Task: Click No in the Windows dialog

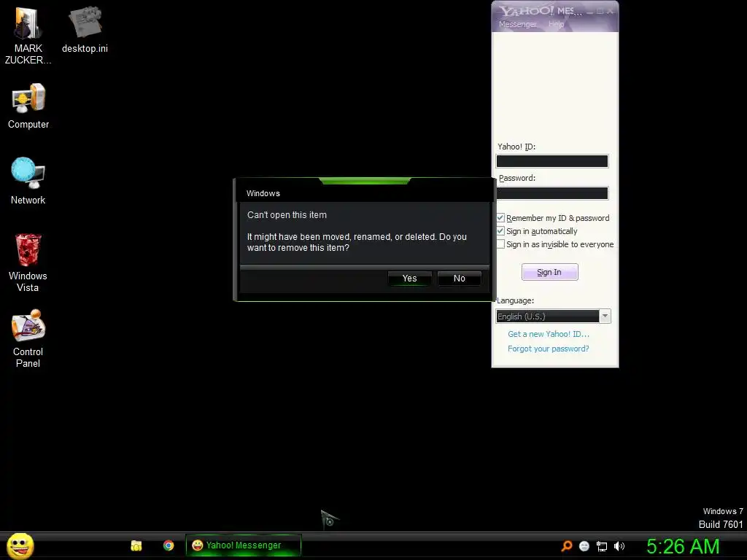Action: 460,278
